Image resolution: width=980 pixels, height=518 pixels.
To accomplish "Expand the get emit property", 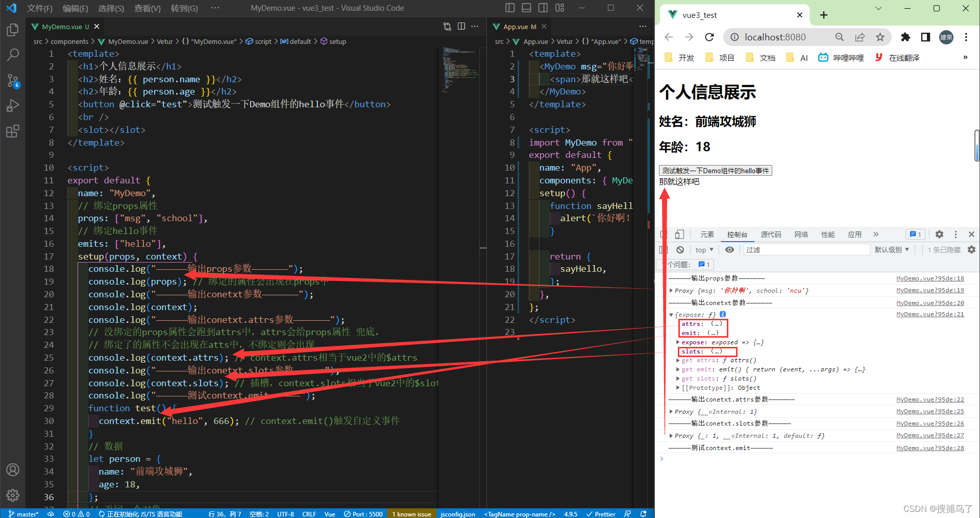I will (x=678, y=369).
